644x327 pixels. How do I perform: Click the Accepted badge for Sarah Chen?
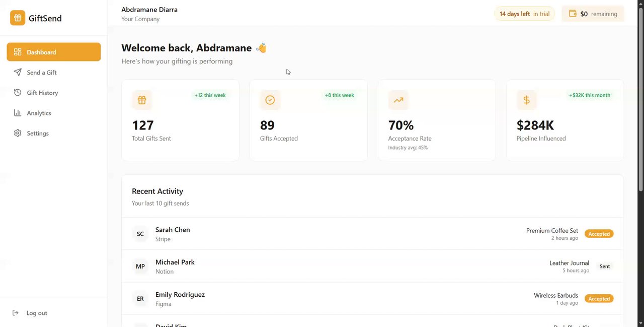click(599, 234)
